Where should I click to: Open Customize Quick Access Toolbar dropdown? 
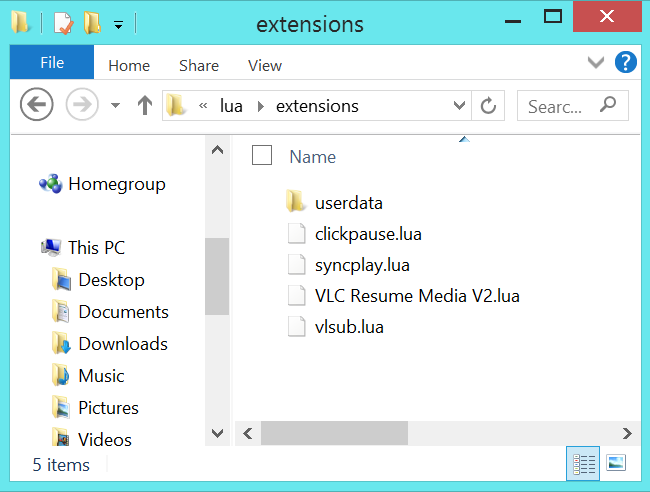118,23
